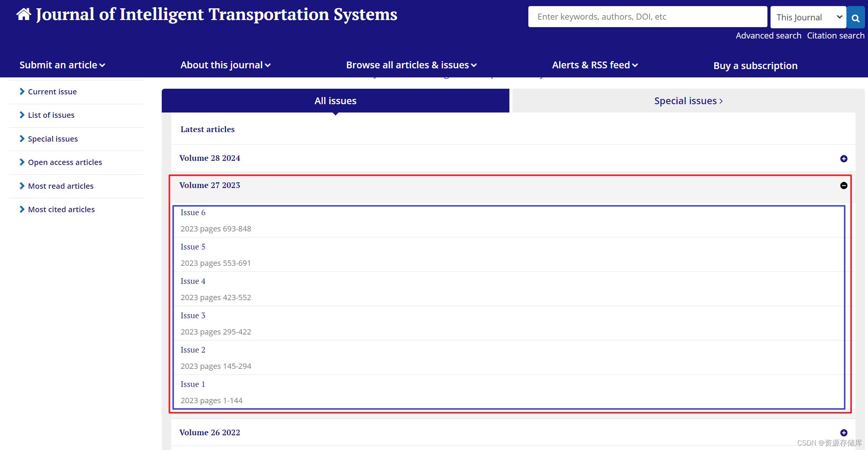This screenshot has height=450, width=868.
Task: Expand Volume 28 2024 plus icon
Action: point(843,159)
